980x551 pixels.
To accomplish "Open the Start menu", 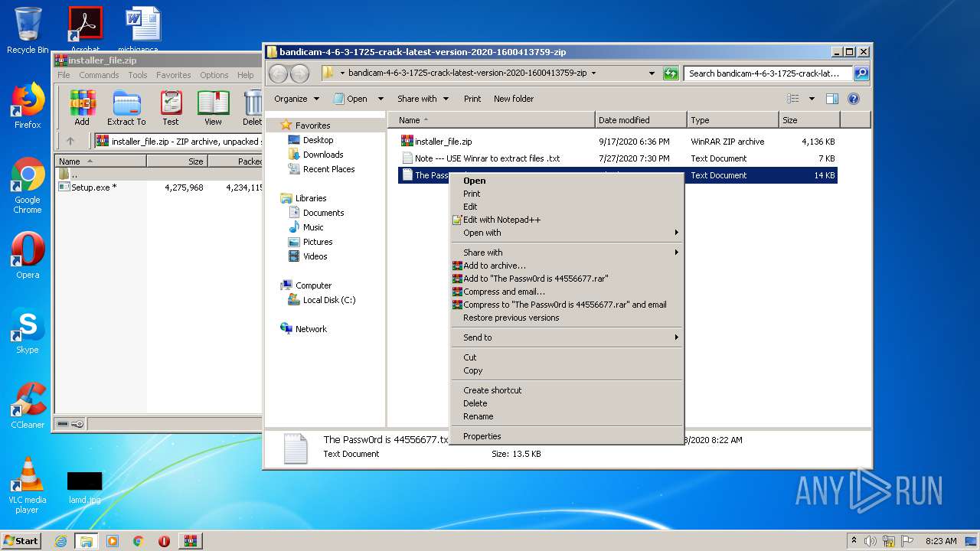I will coord(21,541).
